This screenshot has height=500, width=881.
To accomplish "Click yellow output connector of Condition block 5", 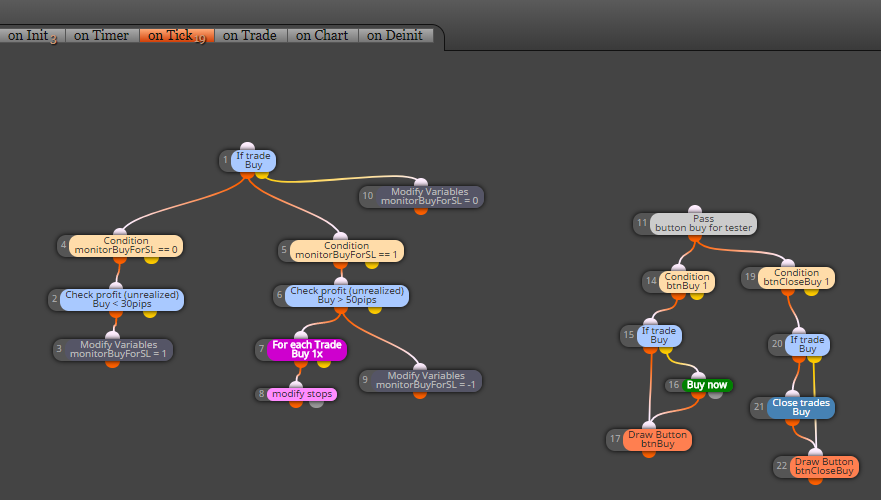I will (371, 264).
